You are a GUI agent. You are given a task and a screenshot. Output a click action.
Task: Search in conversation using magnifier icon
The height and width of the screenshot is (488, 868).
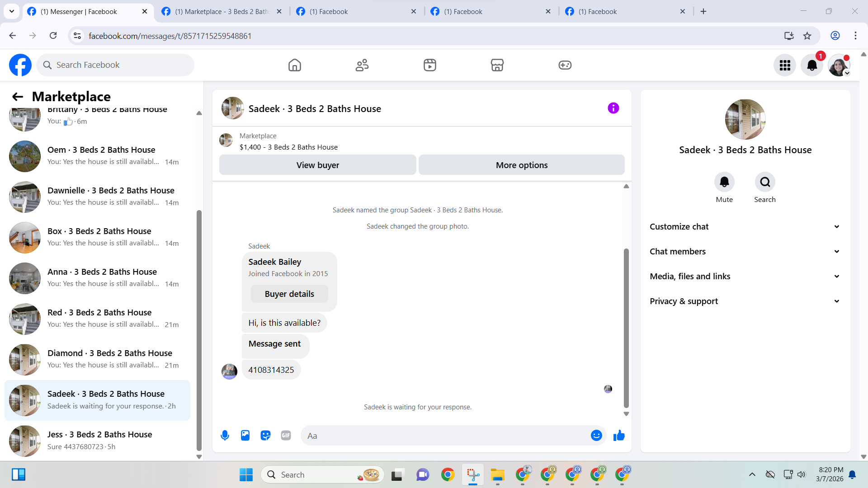[765, 182]
